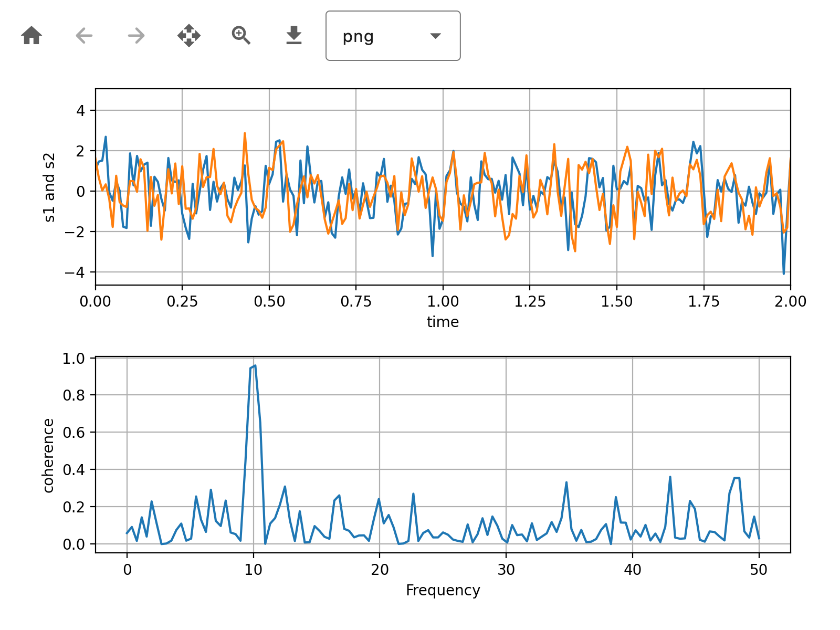Click the 2.00 tick on time axis
840x630 pixels.
790,301
